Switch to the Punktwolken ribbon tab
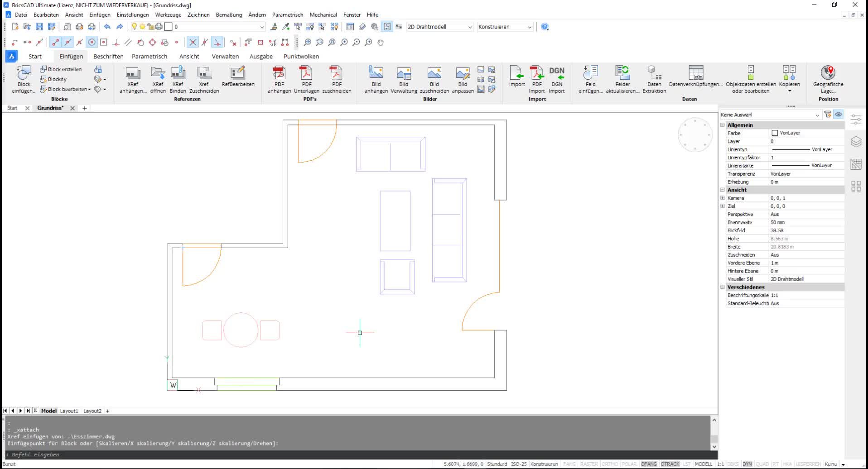This screenshot has height=469, width=868. click(x=301, y=56)
